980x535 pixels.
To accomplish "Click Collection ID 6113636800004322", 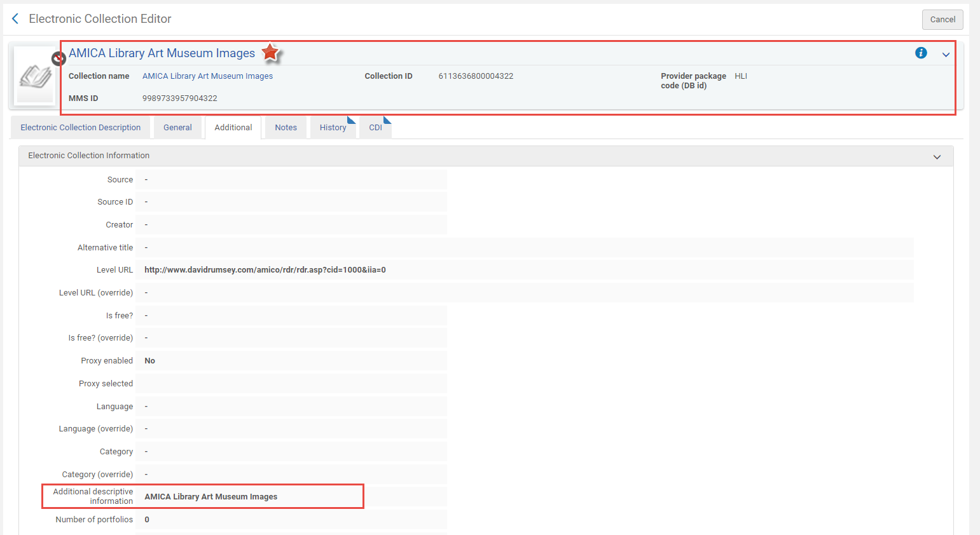I will pyautogui.click(x=476, y=76).
